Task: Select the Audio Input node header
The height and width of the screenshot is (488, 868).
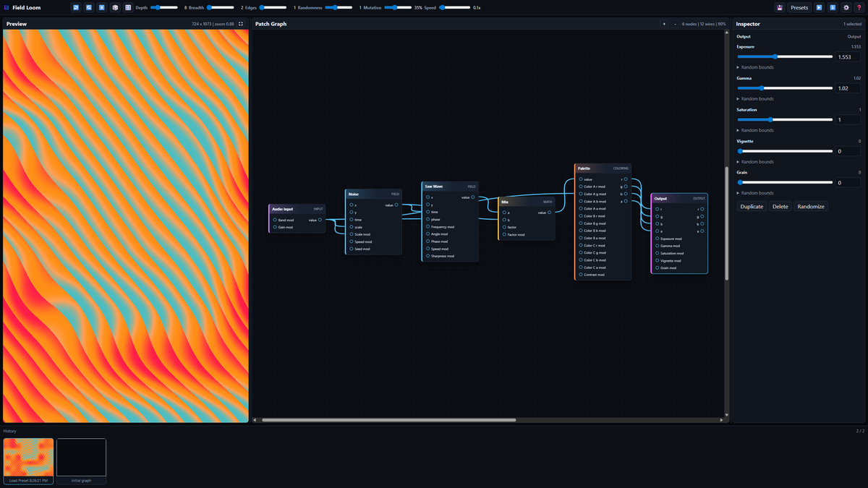Action: pyautogui.click(x=297, y=209)
